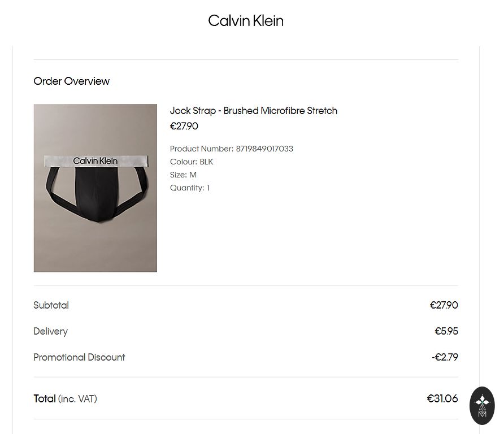This screenshot has width=504, height=434.
Task: Click the waistband Calvin Klein logo in photo
Action: click(95, 161)
